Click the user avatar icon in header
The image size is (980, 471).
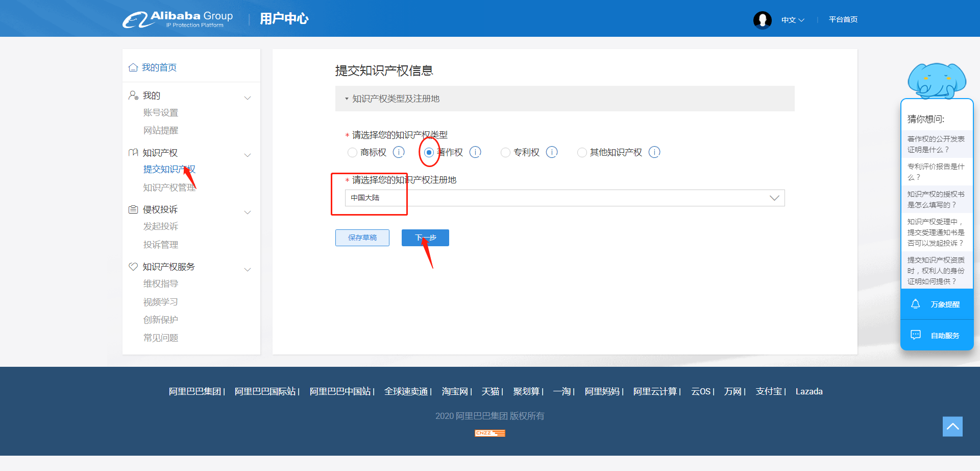click(762, 20)
